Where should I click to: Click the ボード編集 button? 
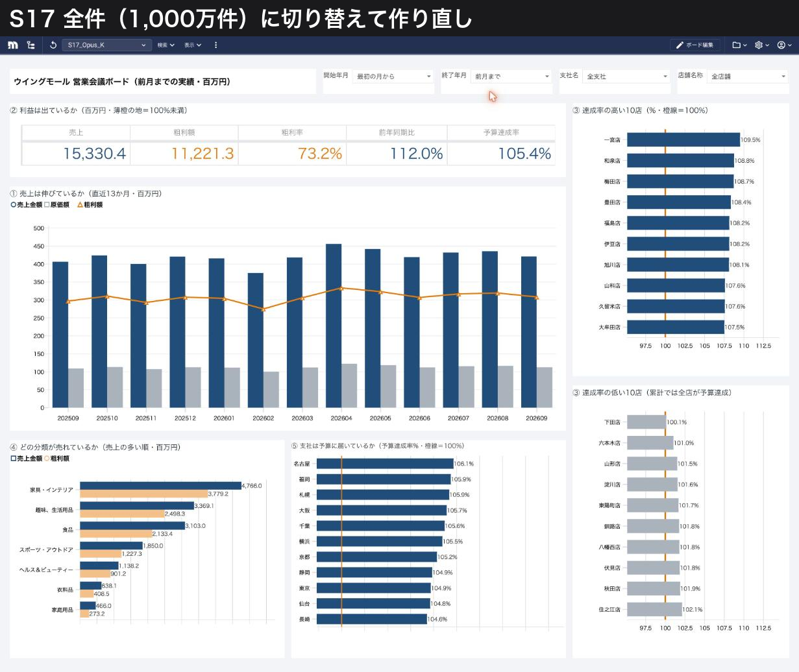(695, 45)
